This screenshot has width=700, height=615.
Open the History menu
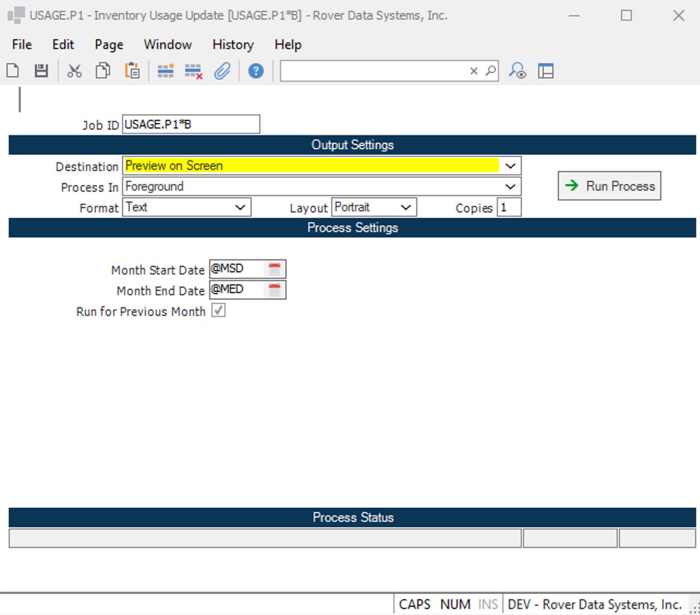coord(233,45)
